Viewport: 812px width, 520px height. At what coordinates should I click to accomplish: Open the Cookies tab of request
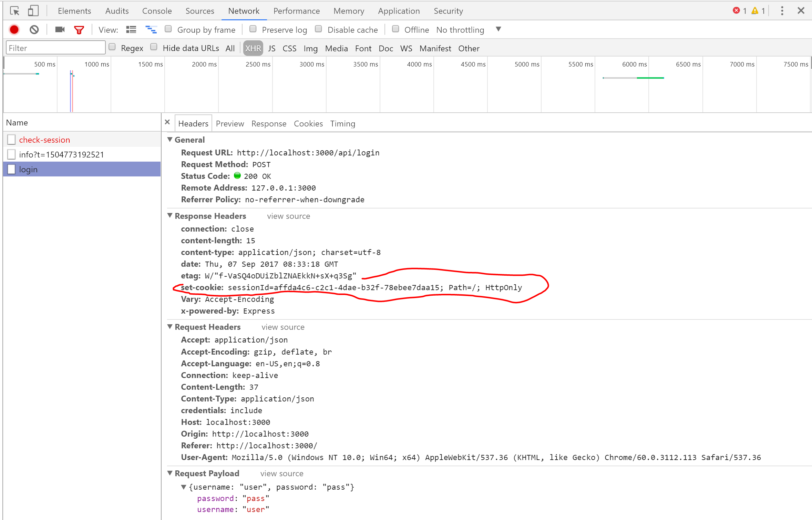[x=308, y=124]
